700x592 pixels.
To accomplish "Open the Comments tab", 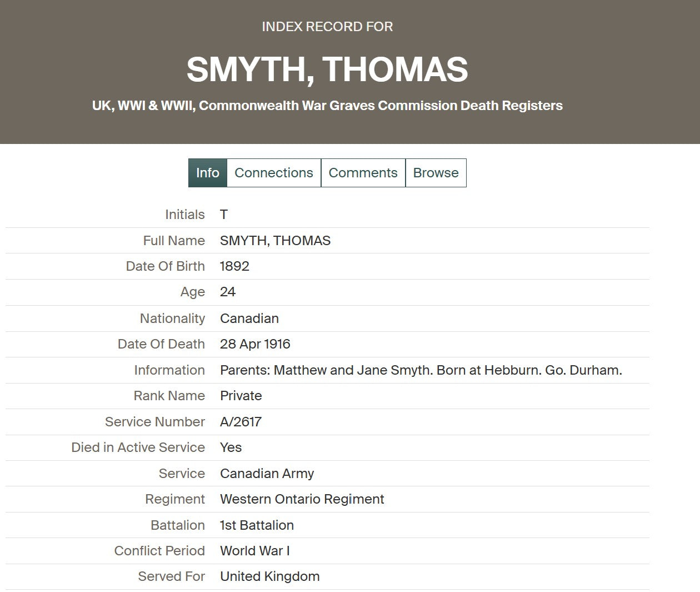I will [363, 173].
